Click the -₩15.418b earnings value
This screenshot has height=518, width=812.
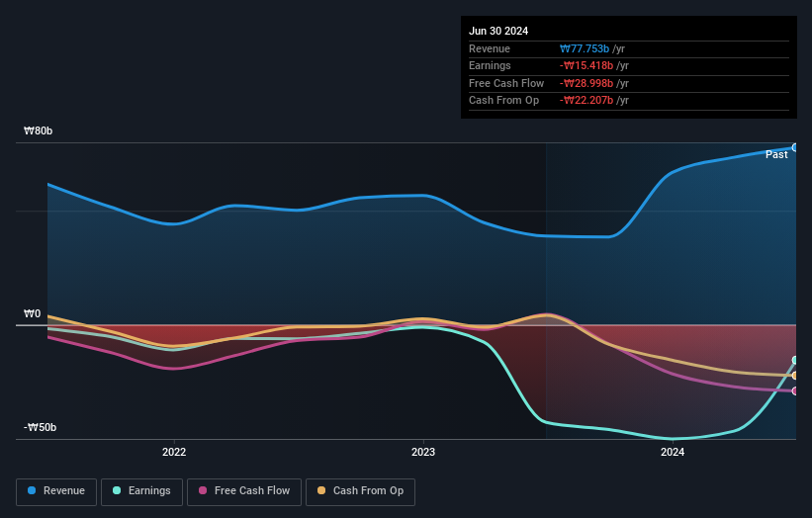586,65
